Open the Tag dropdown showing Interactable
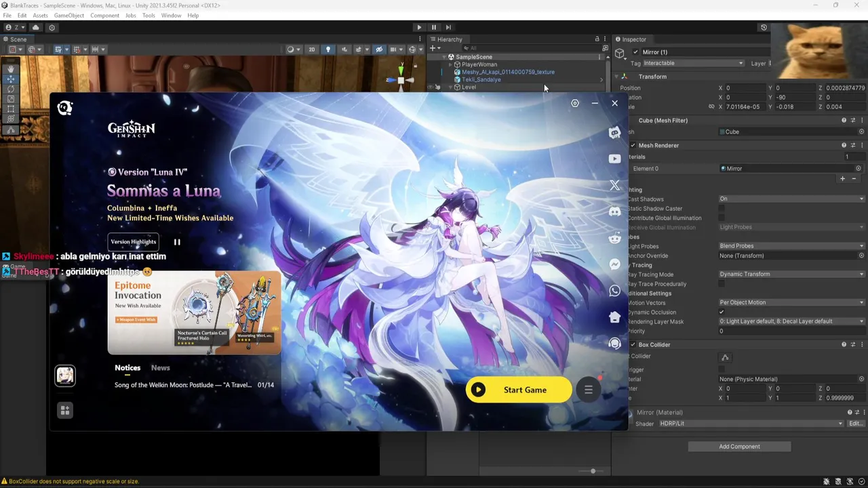Image resolution: width=868 pixels, height=488 pixels. coord(693,63)
